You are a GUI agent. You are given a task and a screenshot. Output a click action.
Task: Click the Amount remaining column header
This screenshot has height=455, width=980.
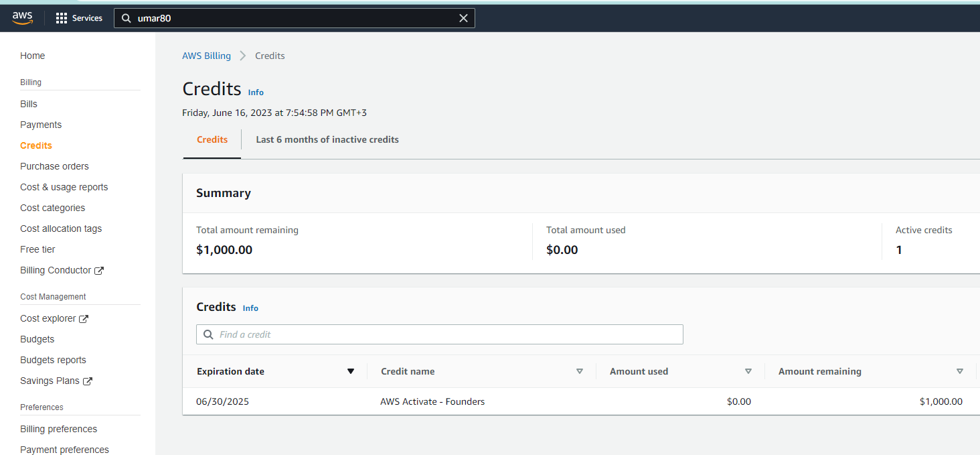820,371
